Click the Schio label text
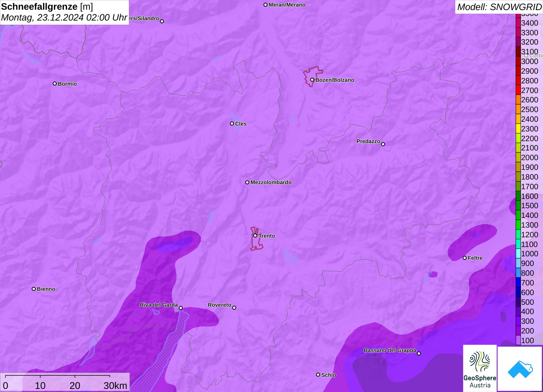Image resolution: width=543 pixels, height=392 pixels. click(x=329, y=375)
